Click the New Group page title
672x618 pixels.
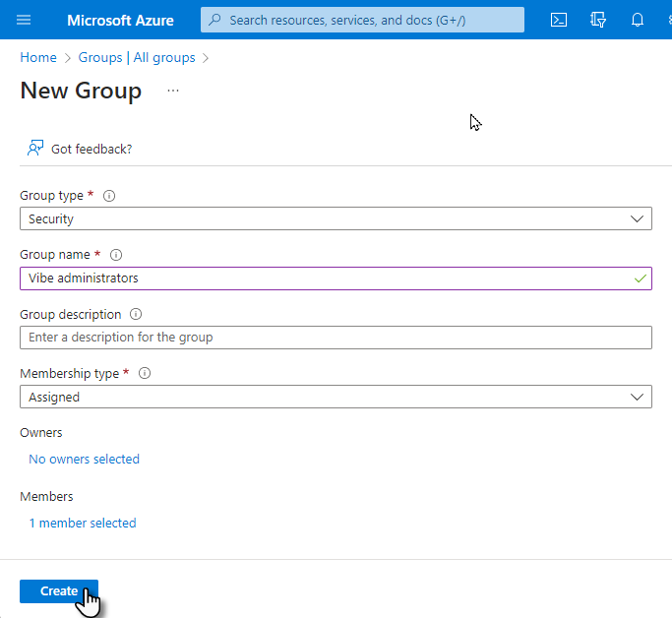click(x=81, y=91)
